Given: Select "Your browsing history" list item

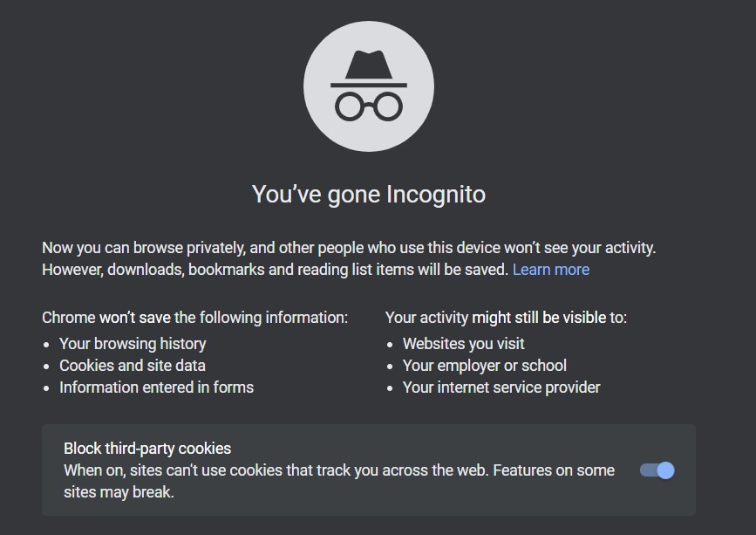Looking at the screenshot, I should click(133, 344).
